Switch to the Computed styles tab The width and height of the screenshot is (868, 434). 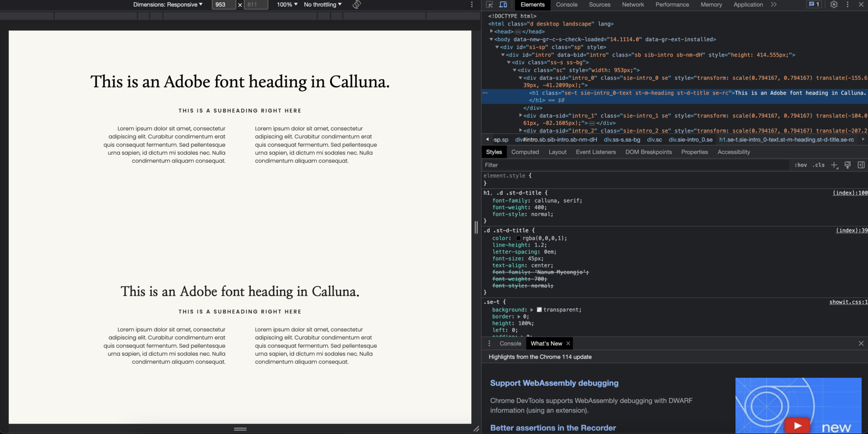(x=525, y=152)
